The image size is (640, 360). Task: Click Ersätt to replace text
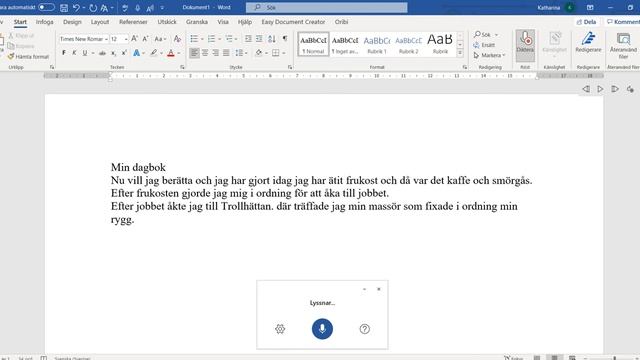coord(484,45)
